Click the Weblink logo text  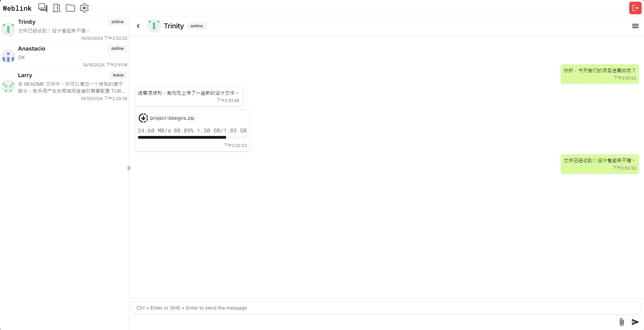(x=17, y=8)
